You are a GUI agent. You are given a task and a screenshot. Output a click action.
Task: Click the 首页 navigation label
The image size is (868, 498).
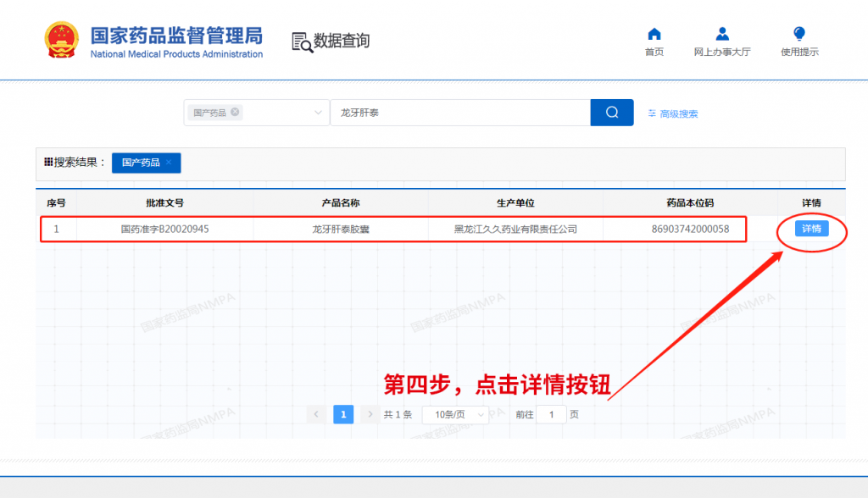click(x=654, y=52)
